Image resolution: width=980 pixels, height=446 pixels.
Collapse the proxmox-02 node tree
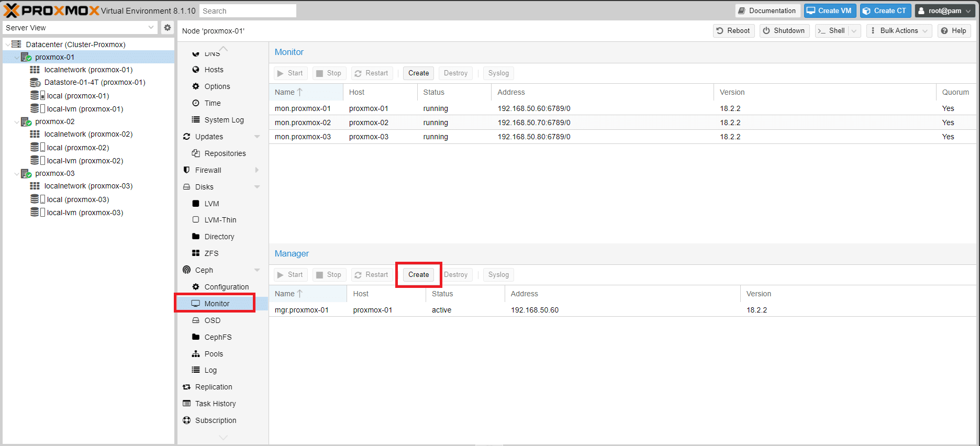[x=16, y=121]
